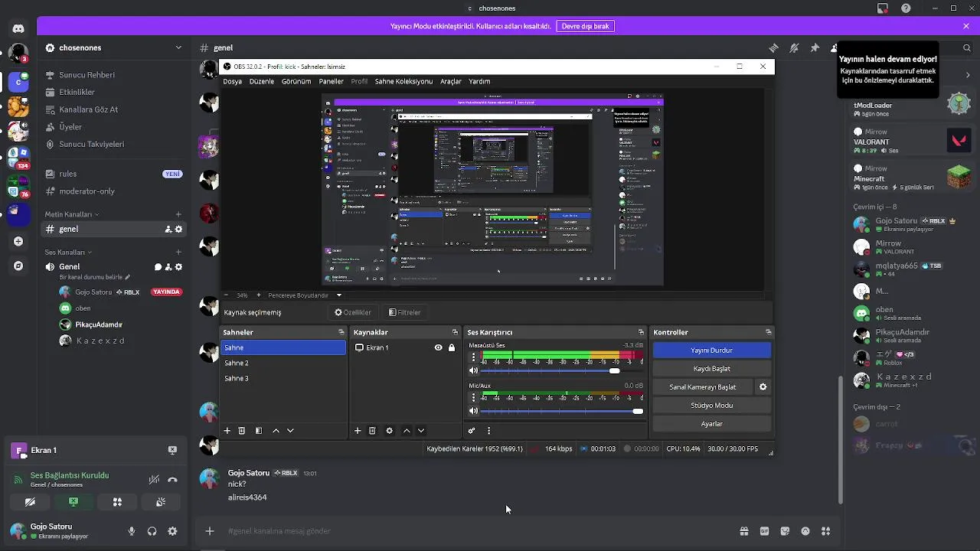Click the Kaydı Başlat button

(x=711, y=368)
